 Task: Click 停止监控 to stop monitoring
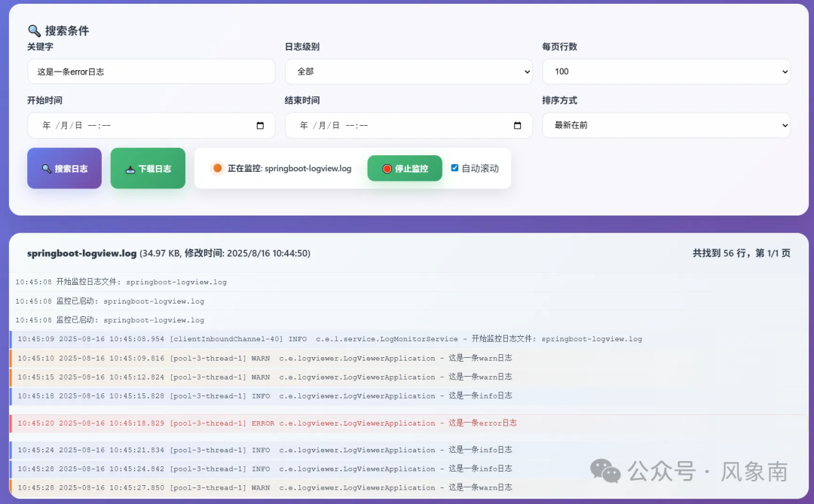tap(405, 168)
